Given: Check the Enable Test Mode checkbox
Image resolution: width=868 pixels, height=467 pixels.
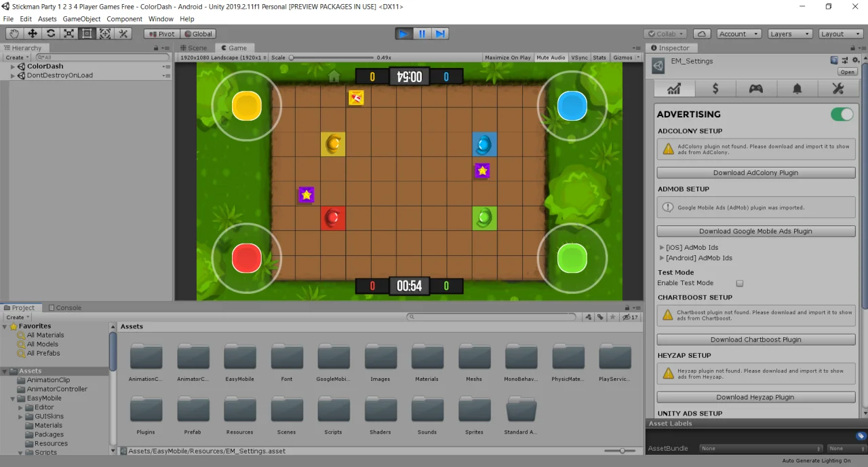Looking at the screenshot, I should 740,283.
